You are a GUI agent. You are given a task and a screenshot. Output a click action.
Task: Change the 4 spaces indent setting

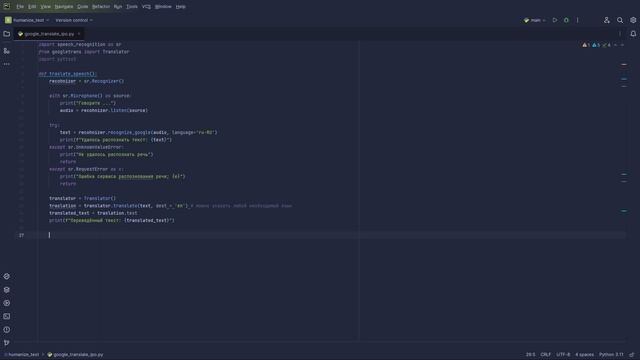pyautogui.click(x=584, y=355)
